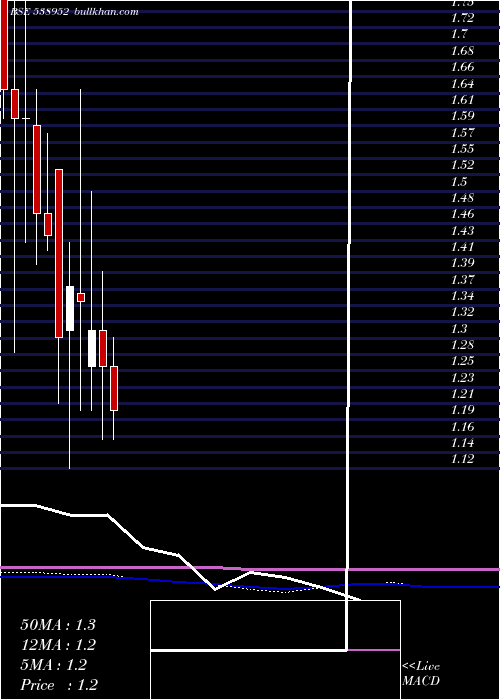
Task: Click the Price : 1.2 readout
Action: point(59,685)
